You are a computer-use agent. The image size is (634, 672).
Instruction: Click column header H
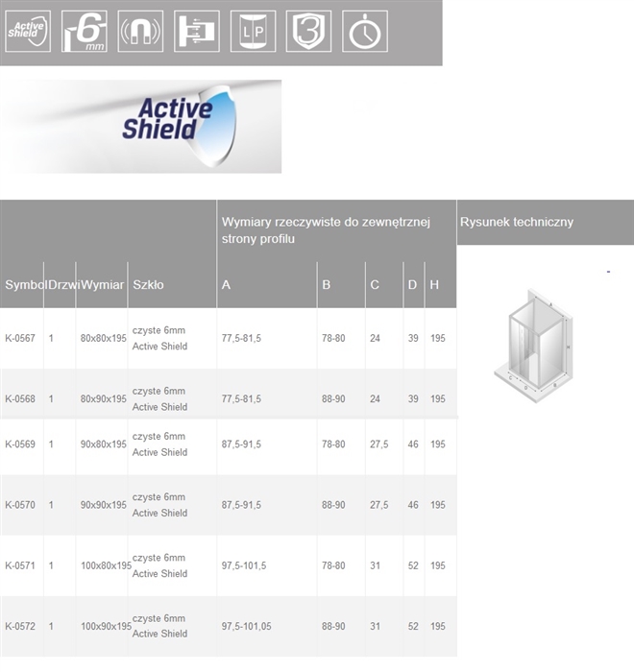(434, 285)
